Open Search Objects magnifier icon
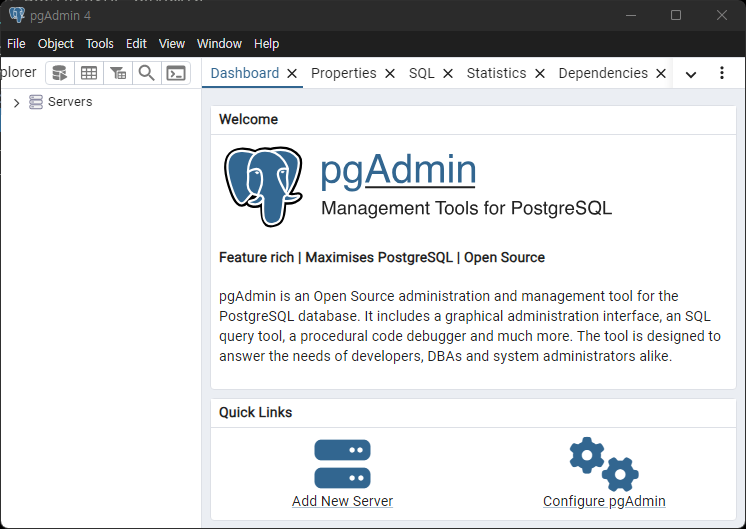746x529 pixels. pyautogui.click(x=147, y=73)
